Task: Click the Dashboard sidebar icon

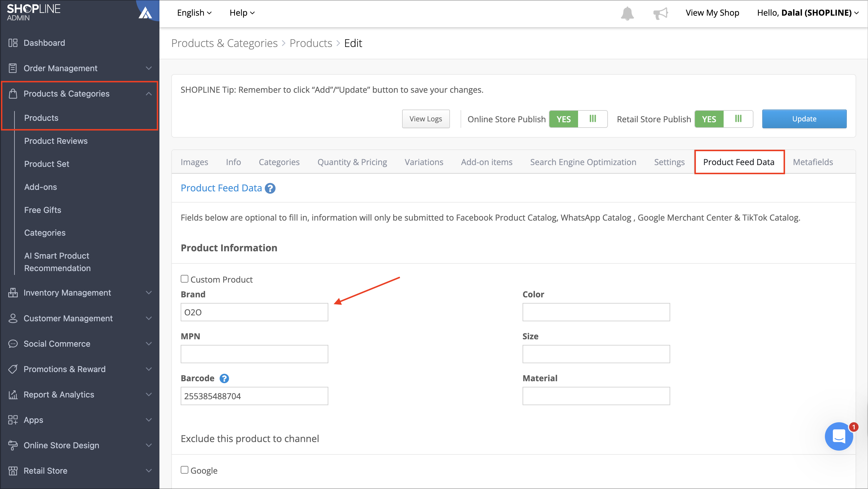Action: point(13,43)
